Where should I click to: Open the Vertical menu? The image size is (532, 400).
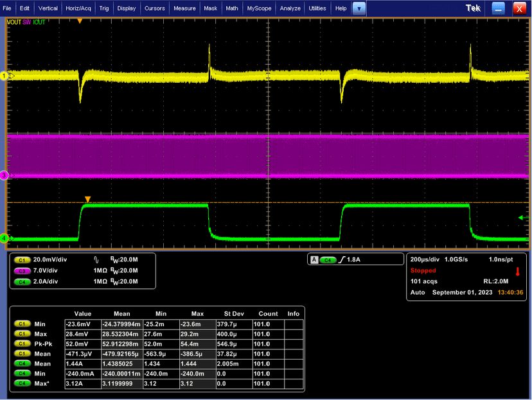(48, 8)
